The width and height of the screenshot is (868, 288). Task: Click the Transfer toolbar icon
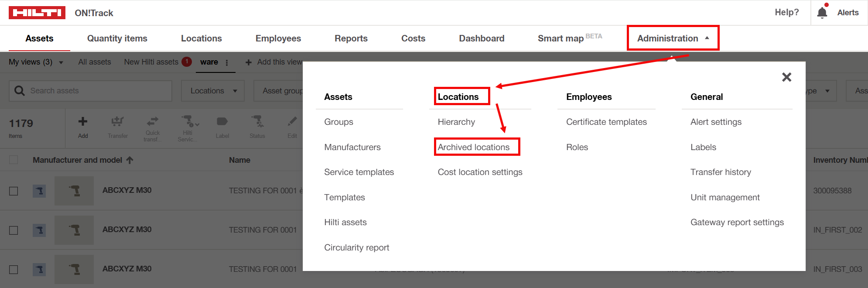117,121
